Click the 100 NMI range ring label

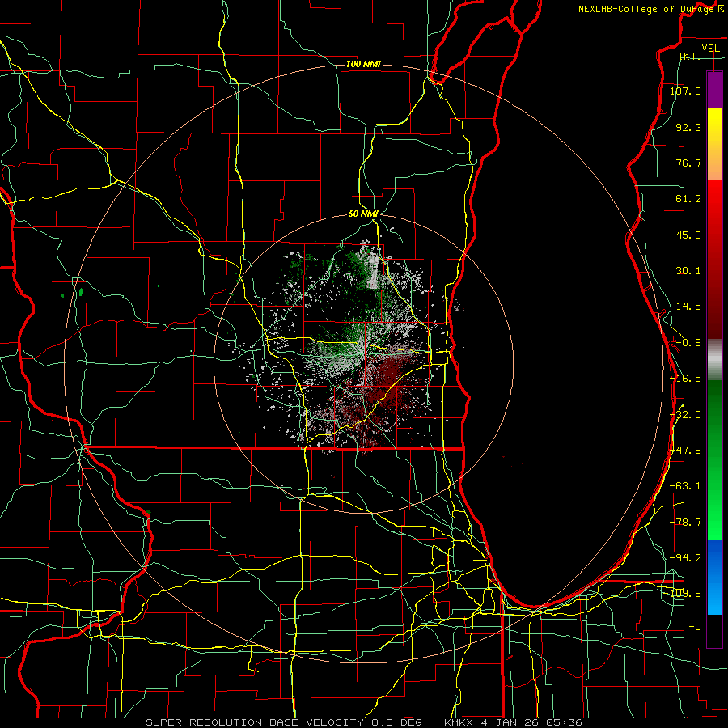point(363,64)
